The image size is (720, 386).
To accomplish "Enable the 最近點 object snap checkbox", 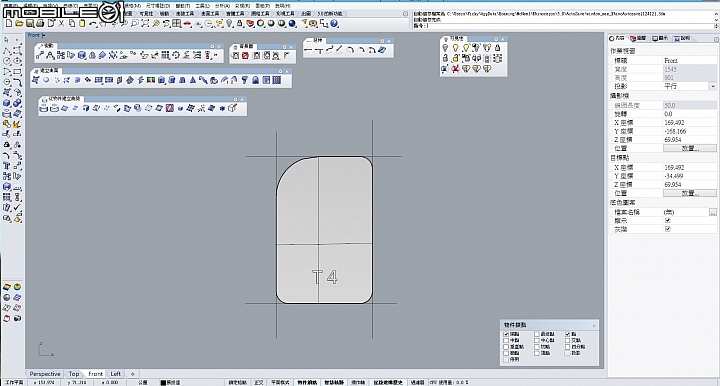I will point(536,334).
